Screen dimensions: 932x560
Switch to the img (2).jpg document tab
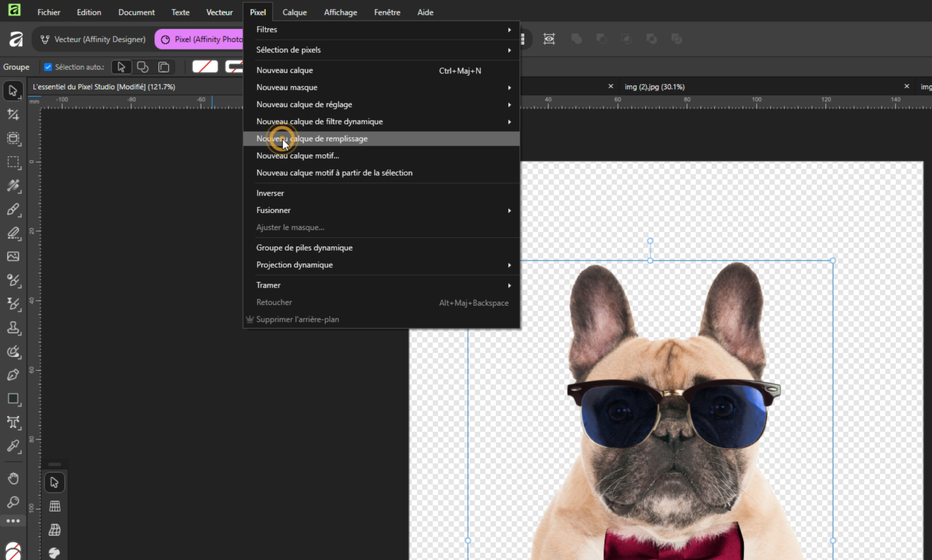tap(654, 87)
